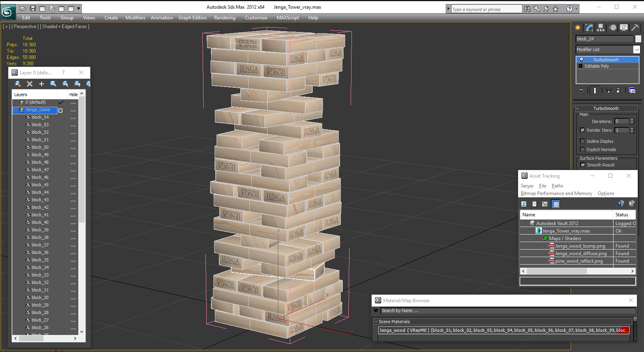Open Paths menu in Asset Tracking
Image resolution: width=644 pixels, height=352 pixels.
[557, 186]
